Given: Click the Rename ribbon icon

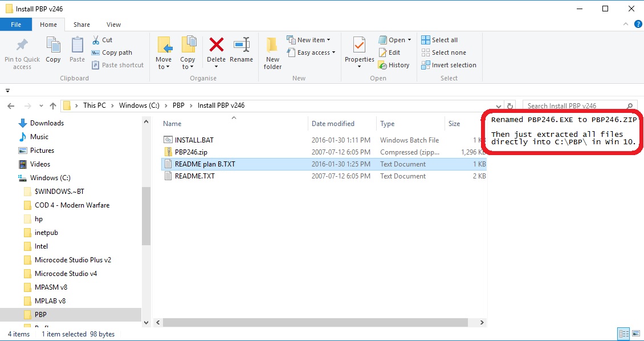Looking at the screenshot, I should (242, 44).
